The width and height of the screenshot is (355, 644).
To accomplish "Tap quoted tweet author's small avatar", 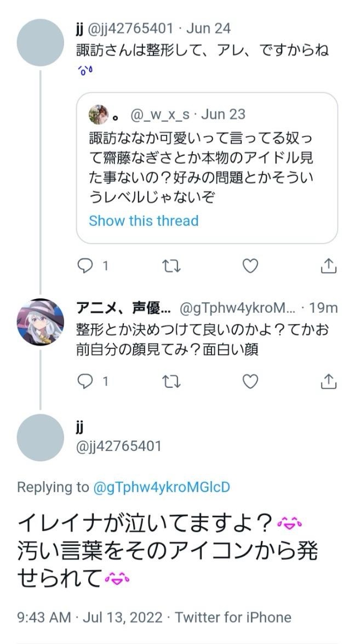I will pos(99,115).
